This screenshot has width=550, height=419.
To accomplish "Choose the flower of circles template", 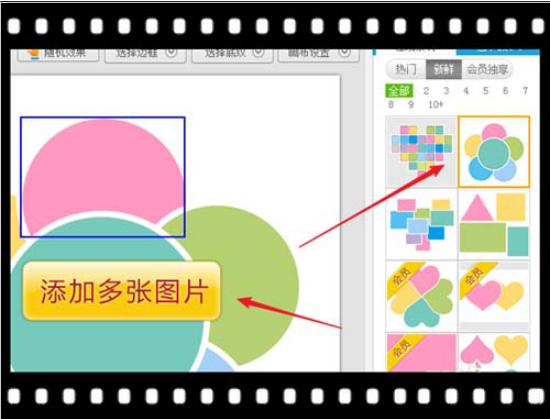I will click(x=494, y=152).
